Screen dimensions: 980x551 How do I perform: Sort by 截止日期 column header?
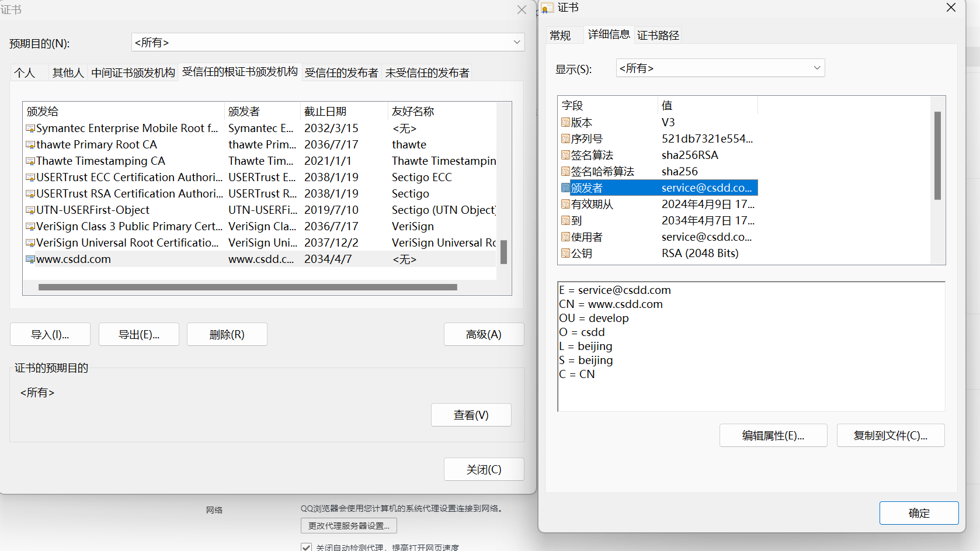pos(344,111)
